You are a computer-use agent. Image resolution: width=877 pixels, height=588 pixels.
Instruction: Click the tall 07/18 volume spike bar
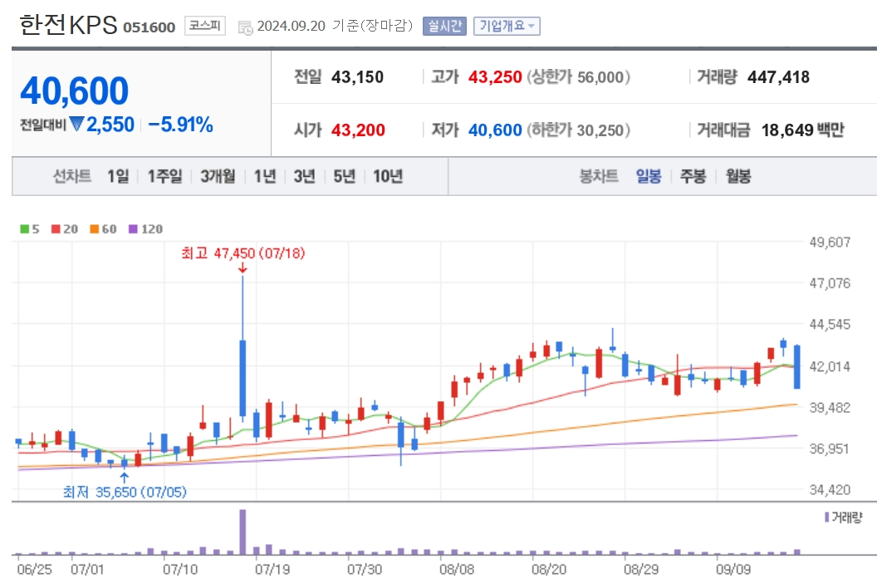tap(243, 532)
